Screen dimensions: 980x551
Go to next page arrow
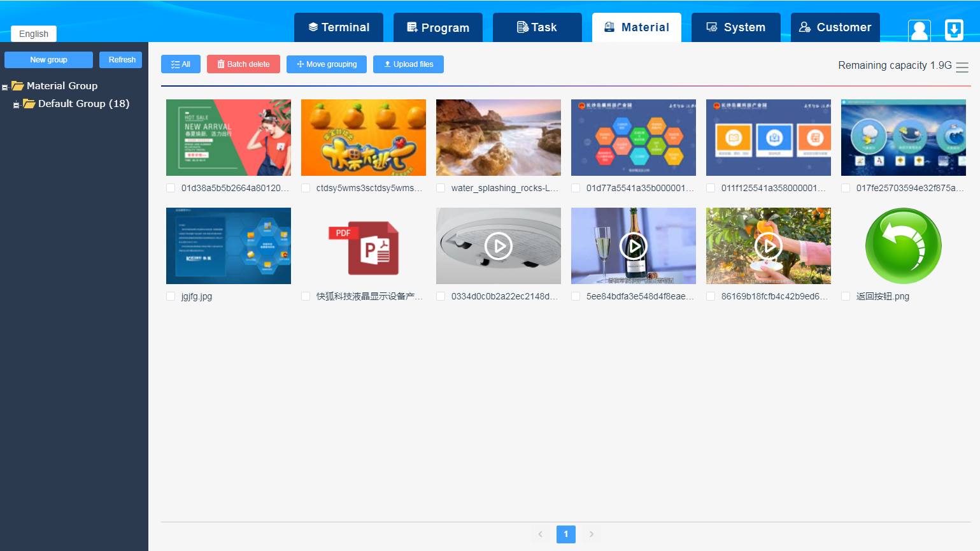(x=591, y=534)
